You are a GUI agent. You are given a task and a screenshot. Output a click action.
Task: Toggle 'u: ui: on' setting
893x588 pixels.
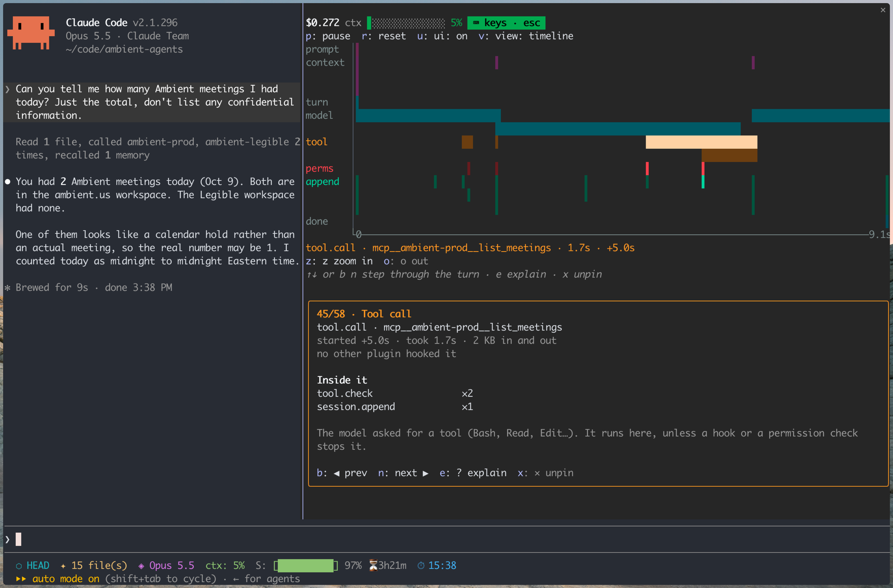pyautogui.click(x=442, y=36)
